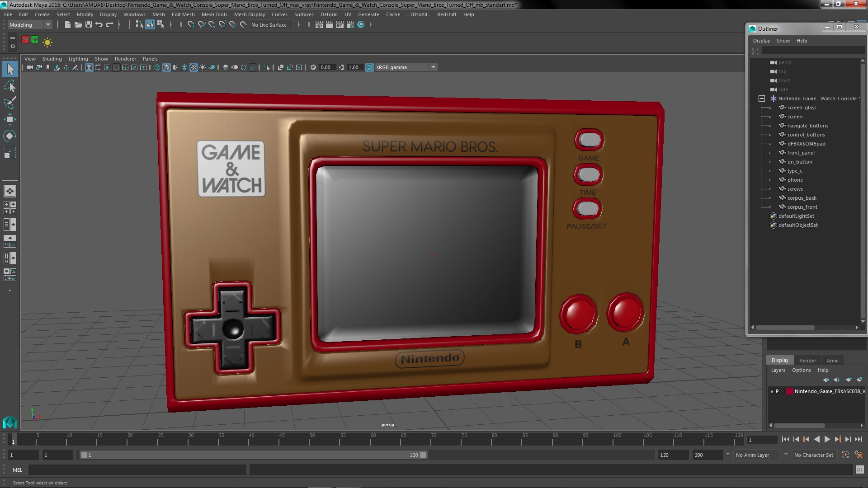Screen dimensions: 868x488
Task: Select by object type mode icon
Action: [150, 25]
